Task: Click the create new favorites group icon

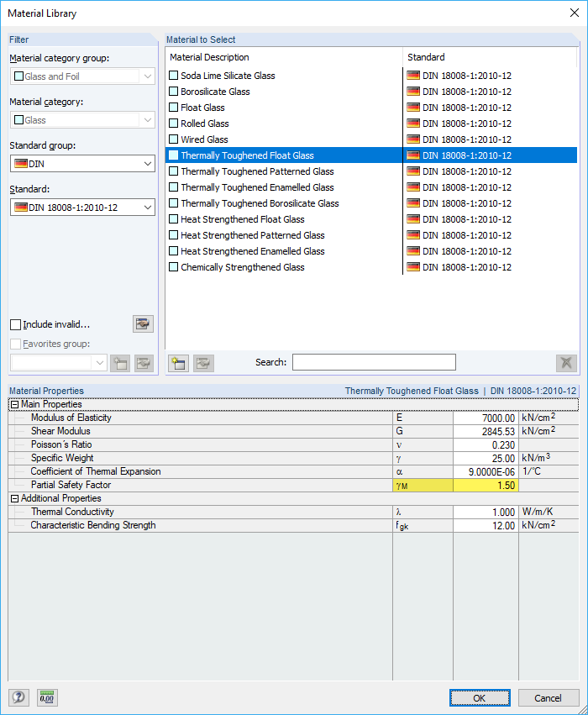Action: [120, 363]
